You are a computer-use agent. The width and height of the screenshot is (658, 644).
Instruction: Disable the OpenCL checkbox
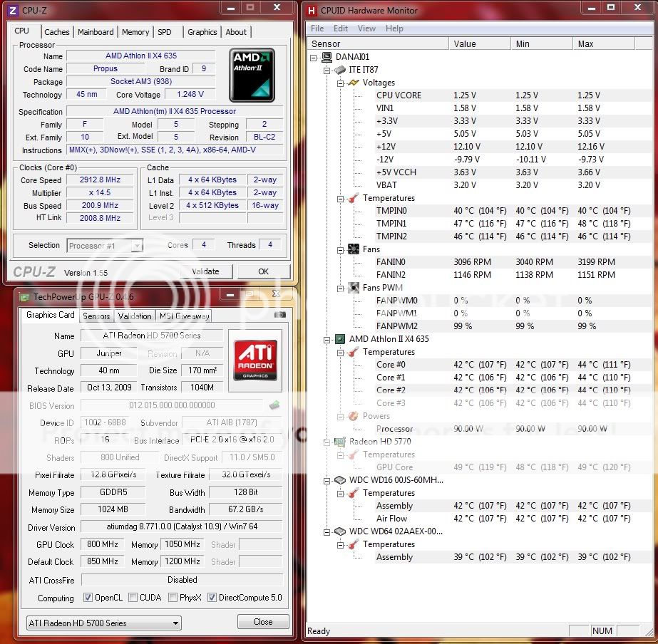pos(87,598)
